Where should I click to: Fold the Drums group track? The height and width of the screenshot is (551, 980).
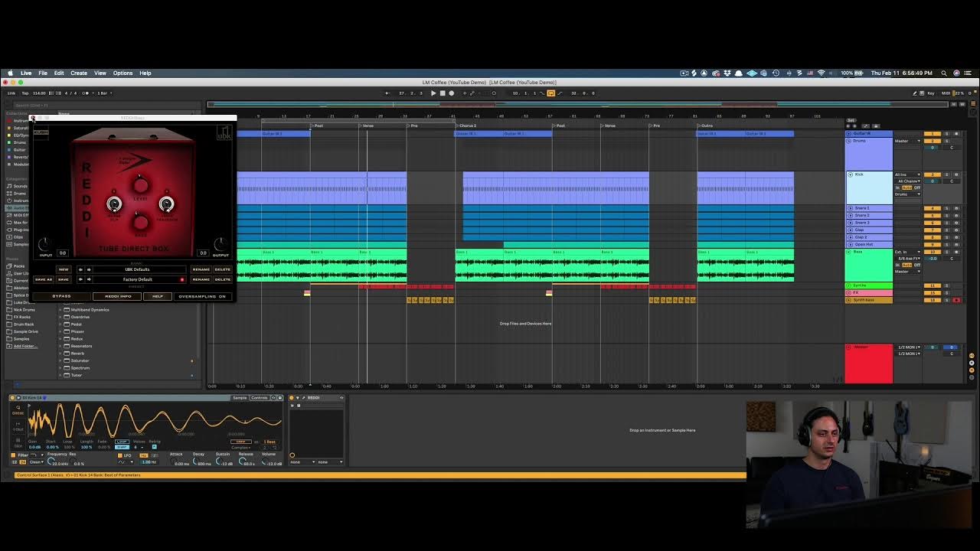pyautogui.click(x=850, y=141)
